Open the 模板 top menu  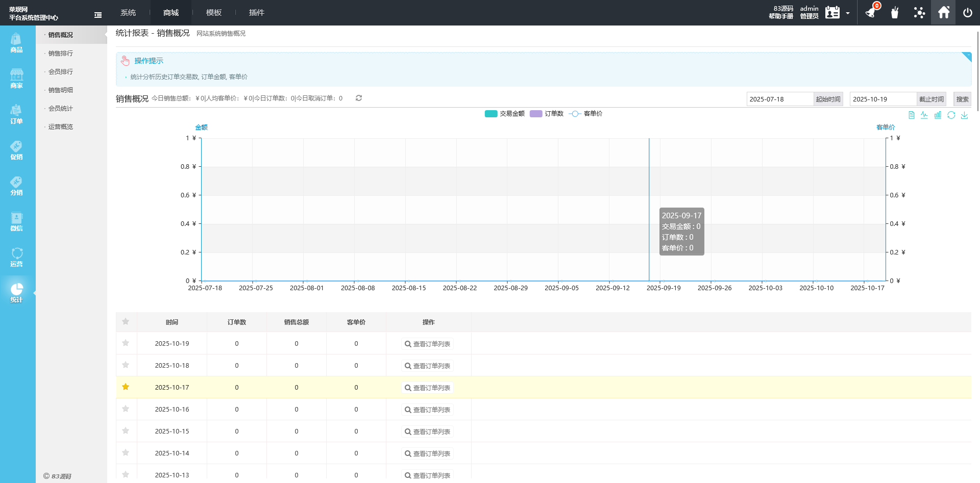pyautogui.click(x=214, y=12)
